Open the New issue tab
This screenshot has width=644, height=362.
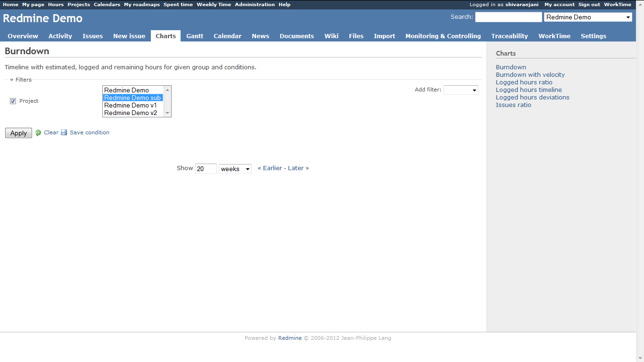tap(129, 36)
